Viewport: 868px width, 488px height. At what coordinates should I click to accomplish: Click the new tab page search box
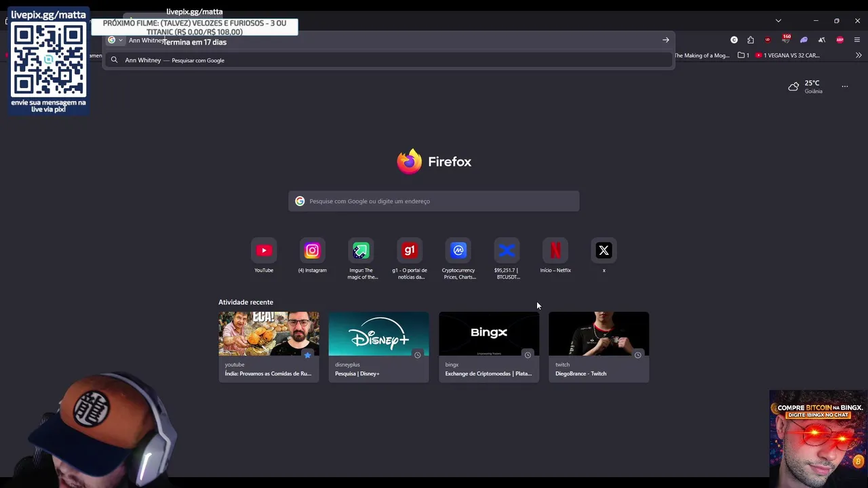pos(434,201)
